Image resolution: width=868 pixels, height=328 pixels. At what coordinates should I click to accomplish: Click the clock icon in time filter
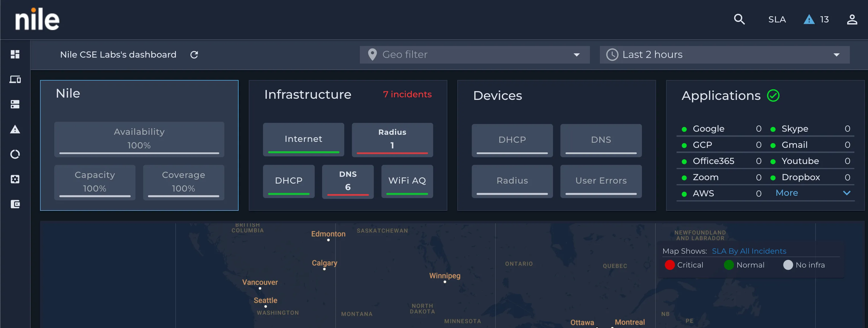(x=612, y=54)
